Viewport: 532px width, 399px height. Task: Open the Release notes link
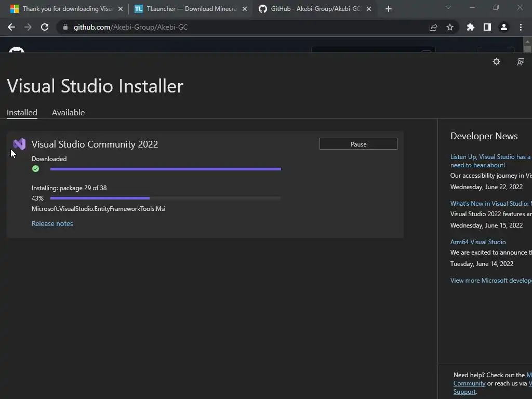[52, 223]
